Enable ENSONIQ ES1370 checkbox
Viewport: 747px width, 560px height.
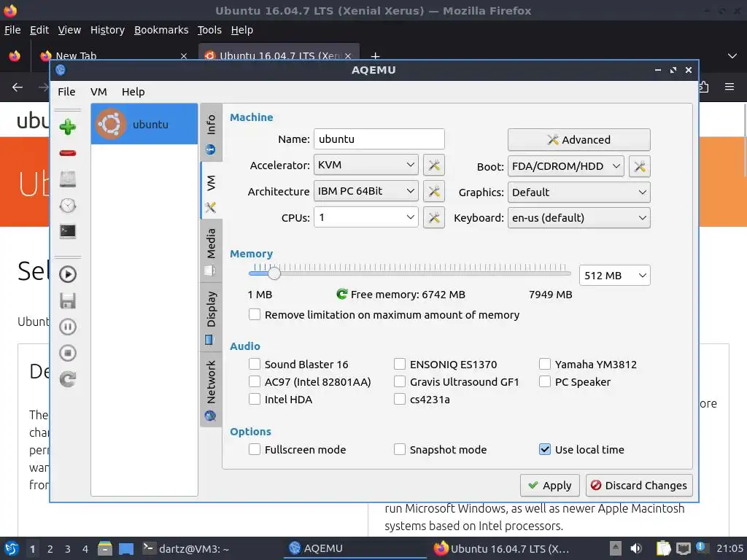pos(400,365)
